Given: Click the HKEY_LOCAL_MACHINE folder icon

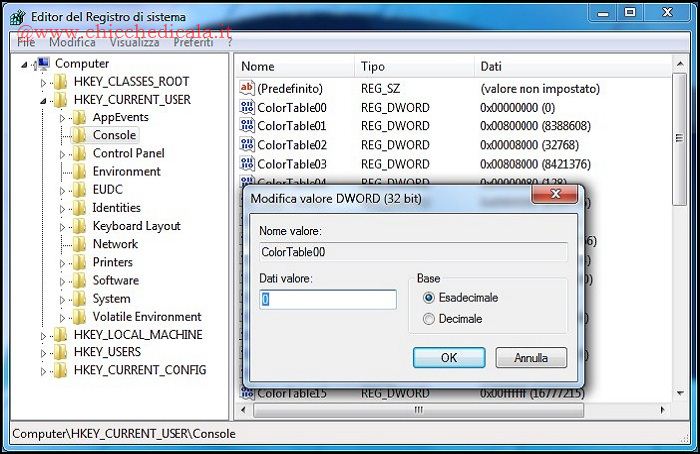Looking at the screenshot, I should [60, 335].
